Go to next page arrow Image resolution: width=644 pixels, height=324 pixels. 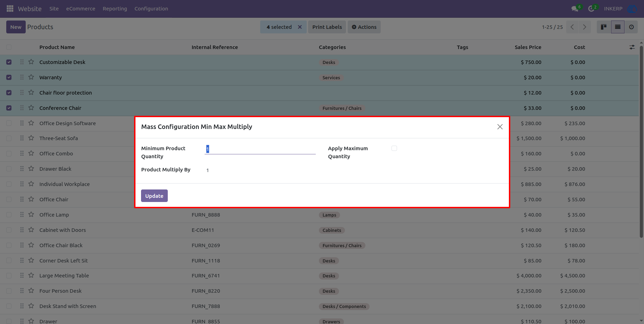tap(585, 27)
